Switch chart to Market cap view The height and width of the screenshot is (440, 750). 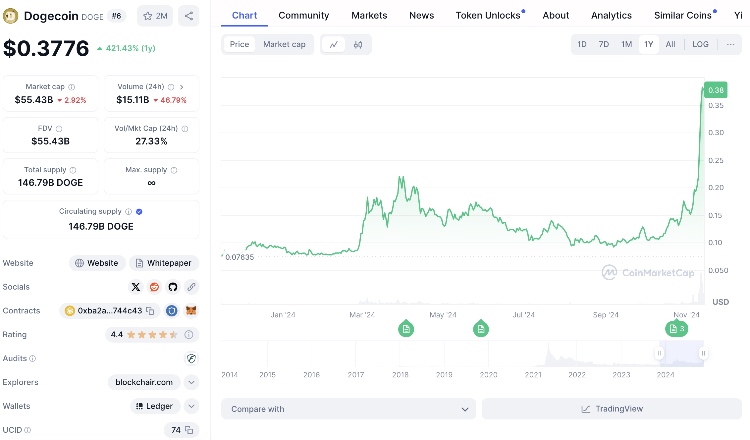click(284, 44)
